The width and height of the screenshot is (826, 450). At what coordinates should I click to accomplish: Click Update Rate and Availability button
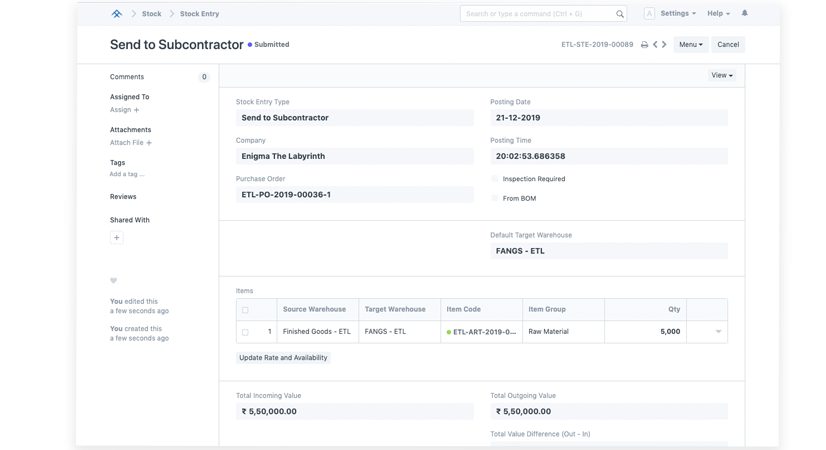[283, 358]
